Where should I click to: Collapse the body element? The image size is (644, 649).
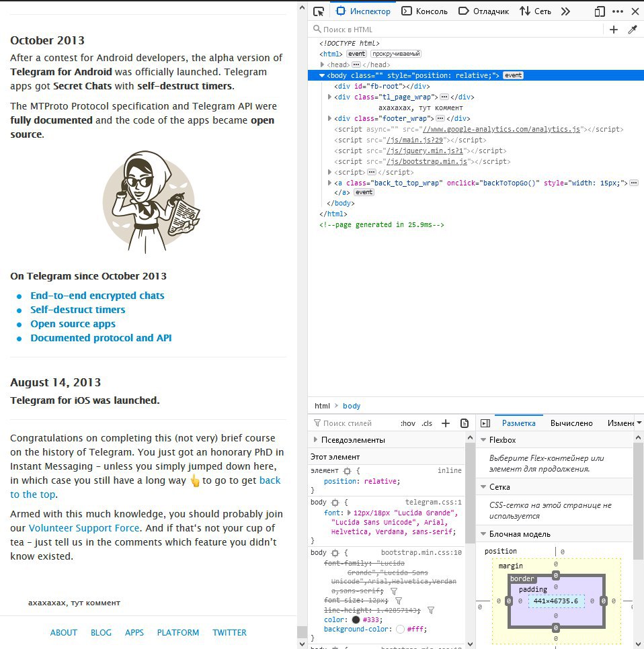[322, 75]
